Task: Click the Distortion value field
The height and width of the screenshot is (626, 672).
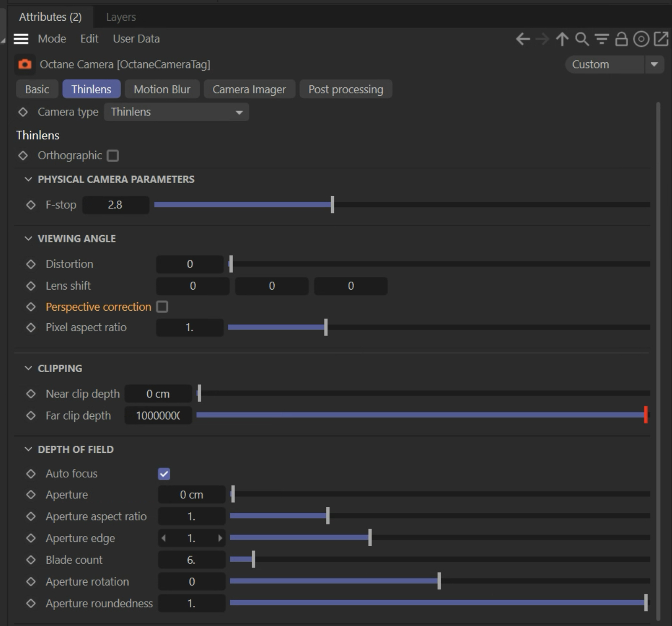Action: pyautogui.click(x=190, y=264)
